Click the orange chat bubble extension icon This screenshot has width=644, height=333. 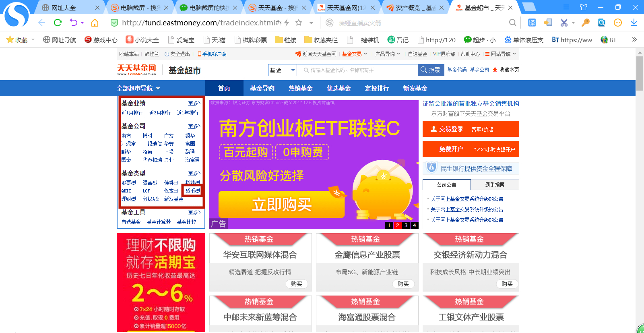coord(618,23)
